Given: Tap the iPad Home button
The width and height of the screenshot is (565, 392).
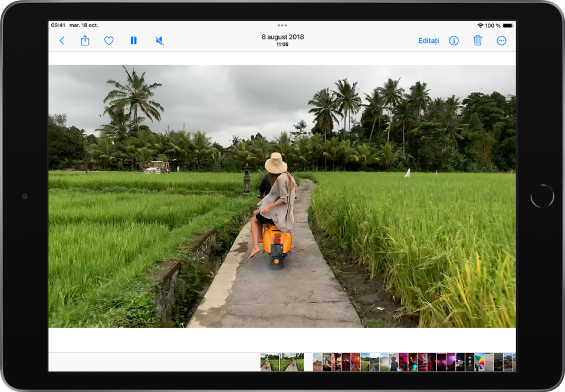Looking at the screenshot, I should tap(542, 196).
